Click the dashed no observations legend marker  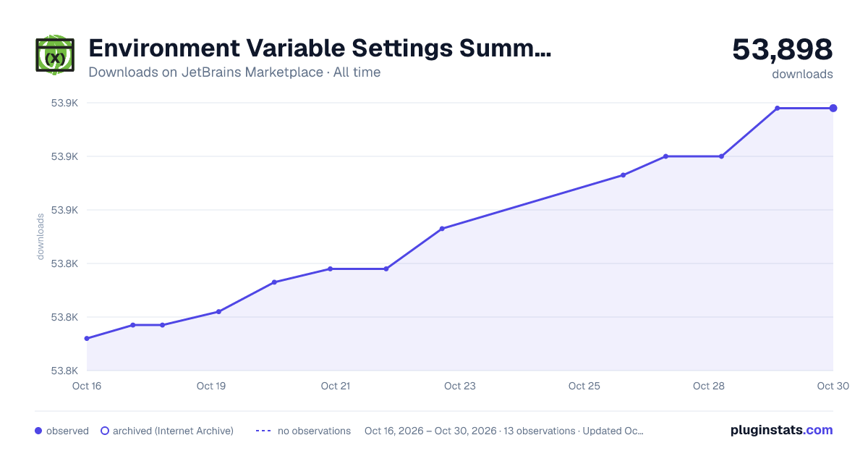tap(263, 431)
